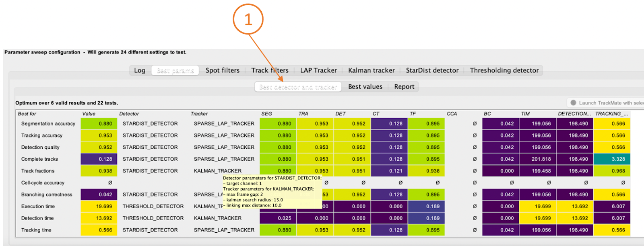The height and width of the screenshot is (246, 644).
Task: Click the Launch TrackMate button's round icon
Action: click(573, 103)
